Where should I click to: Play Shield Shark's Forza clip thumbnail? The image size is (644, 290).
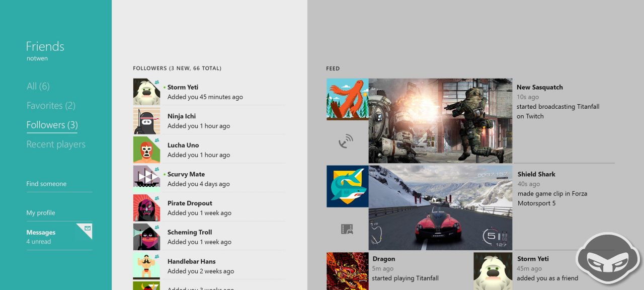(x=440, y=208)
